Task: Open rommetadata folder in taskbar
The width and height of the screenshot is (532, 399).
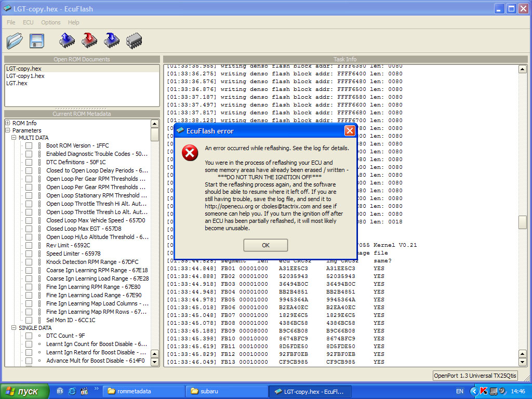Action: coord(144,391)
